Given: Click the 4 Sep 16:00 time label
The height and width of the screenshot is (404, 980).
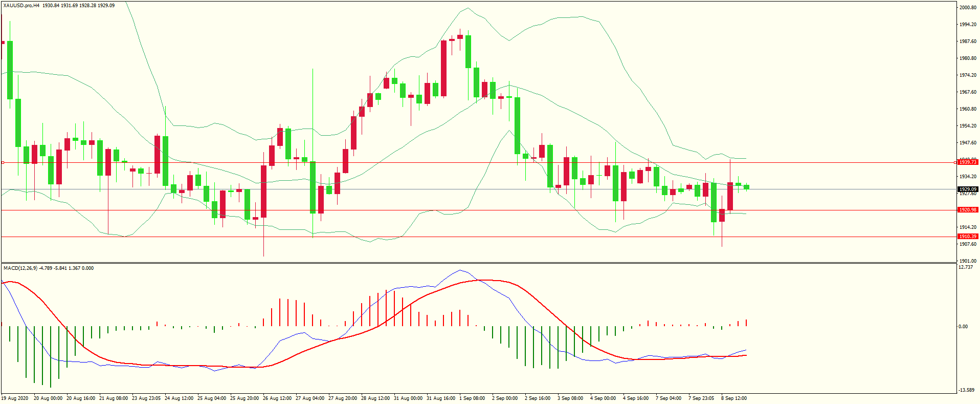Looking at the screenshot, I should [x=636, y=398].
